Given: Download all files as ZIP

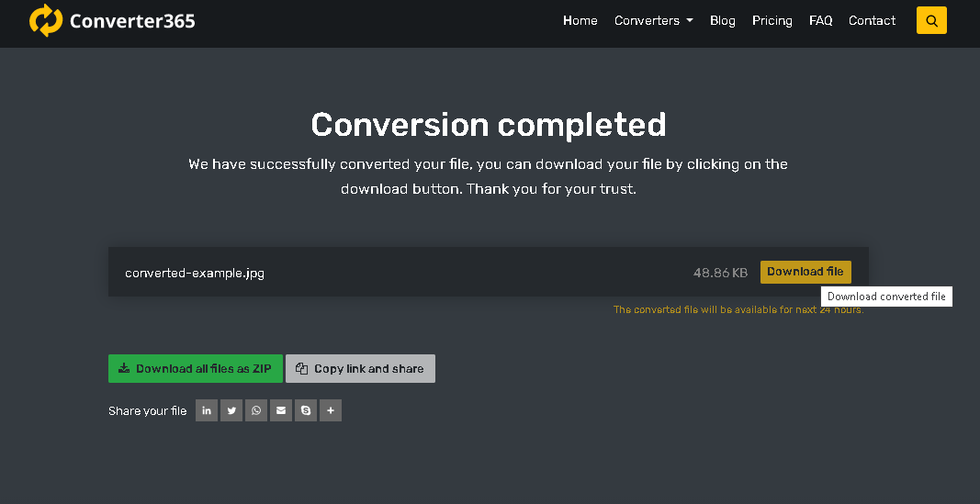Looking at the screenshot, I should click(196, 369).
